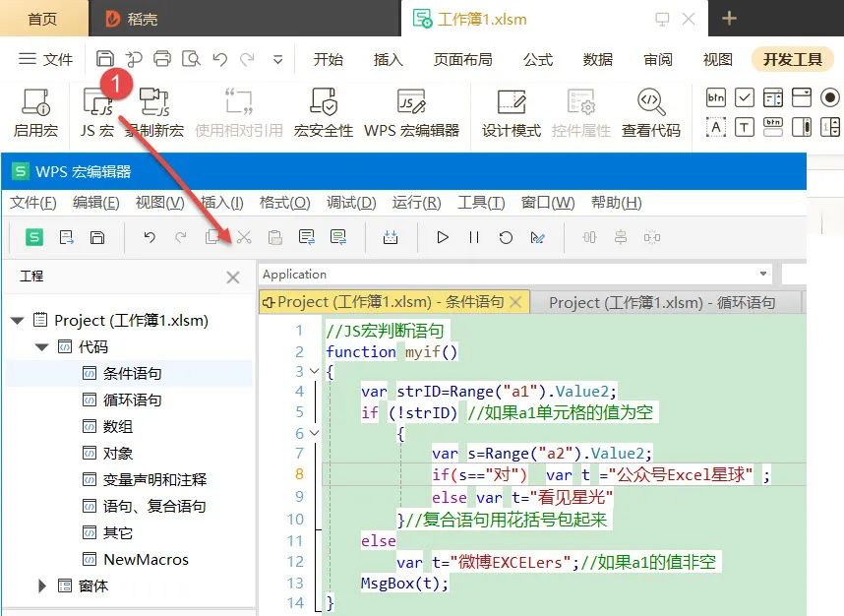Image resolution: width=844 pixels, height=616 pixels.
Task: Close the 条件语句 code tab
Action: [515, 302]
